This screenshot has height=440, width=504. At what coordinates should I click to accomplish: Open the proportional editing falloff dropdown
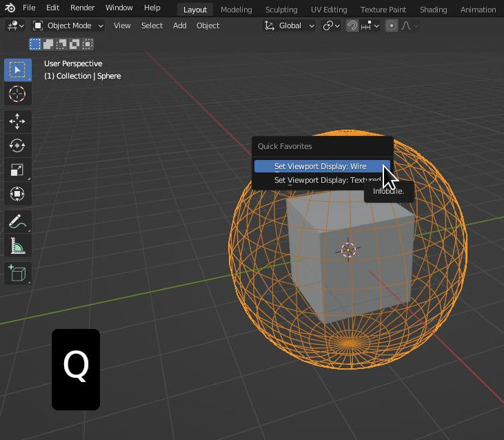coord(409,26)
